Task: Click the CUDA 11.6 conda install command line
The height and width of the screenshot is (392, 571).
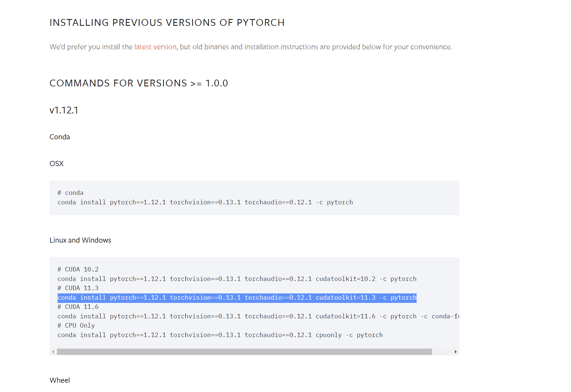Action: click(258, 316)
